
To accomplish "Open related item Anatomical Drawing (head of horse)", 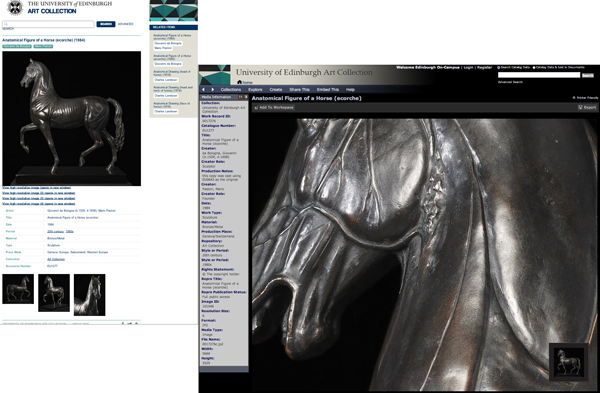I will point(172,73).
